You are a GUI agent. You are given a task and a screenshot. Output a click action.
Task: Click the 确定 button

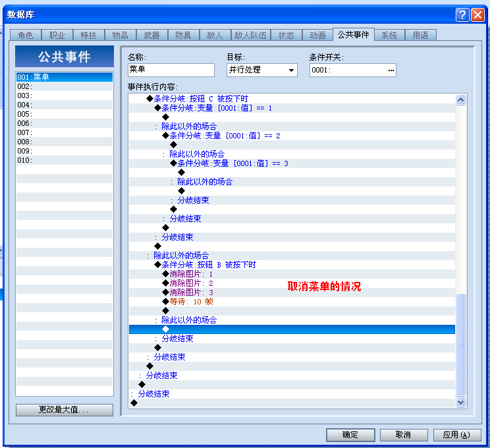click(x=350, y=435)
